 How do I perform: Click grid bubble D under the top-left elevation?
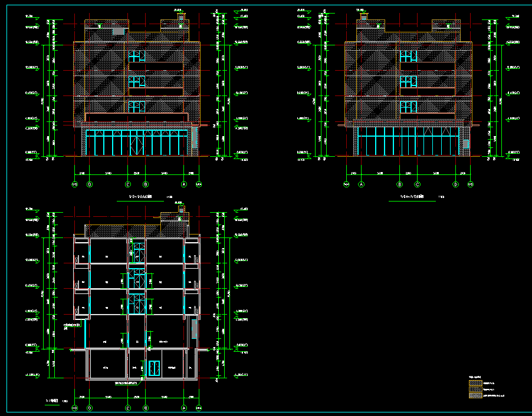pos(90,184)
